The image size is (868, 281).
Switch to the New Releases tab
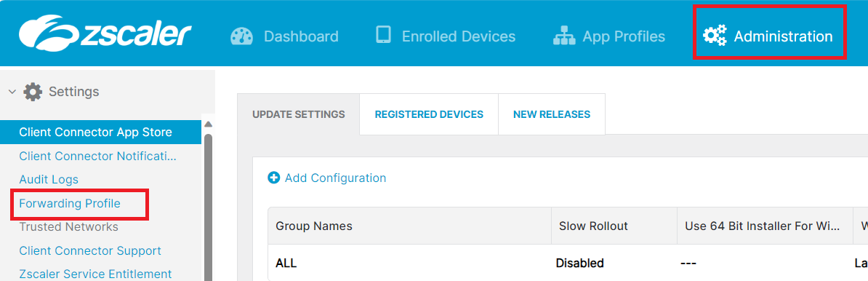[551, 114]
